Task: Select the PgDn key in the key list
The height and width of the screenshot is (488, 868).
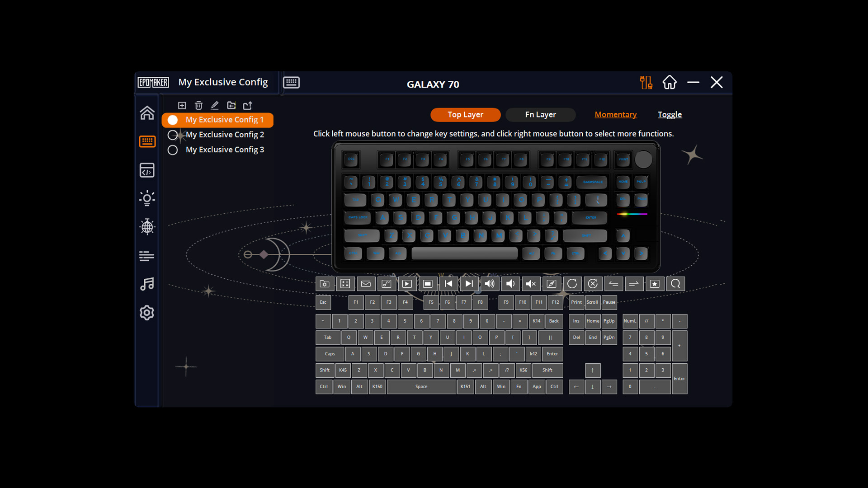Action: (609, 338)
